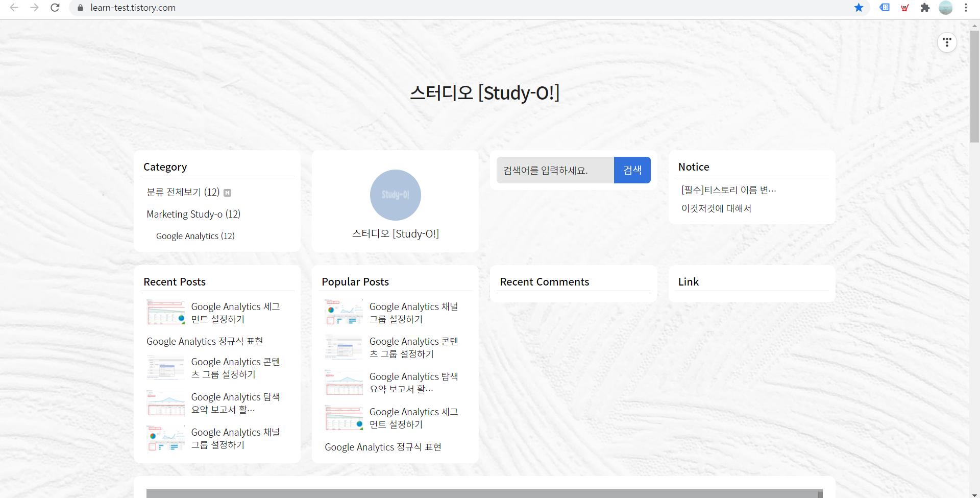The image size is (980, 498).
Task: Click the Category widget heading
Action: (x=165, y=167)
